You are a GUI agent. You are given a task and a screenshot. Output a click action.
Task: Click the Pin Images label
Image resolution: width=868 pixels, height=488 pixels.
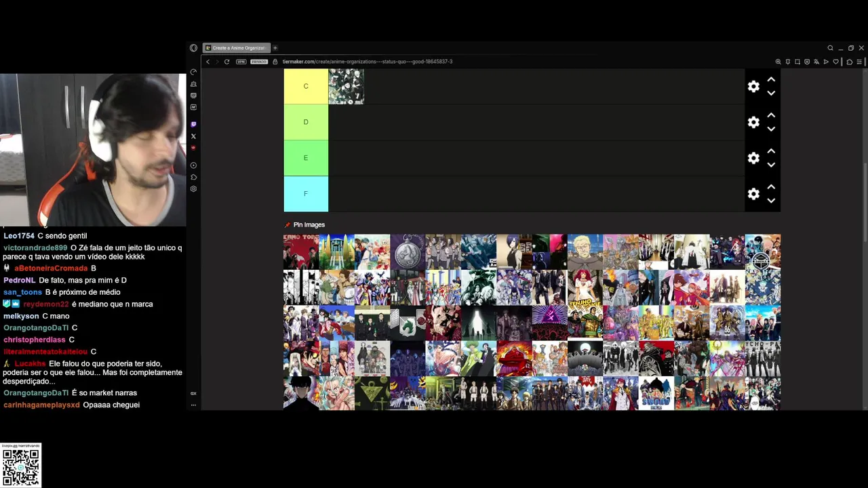[309, 225]
